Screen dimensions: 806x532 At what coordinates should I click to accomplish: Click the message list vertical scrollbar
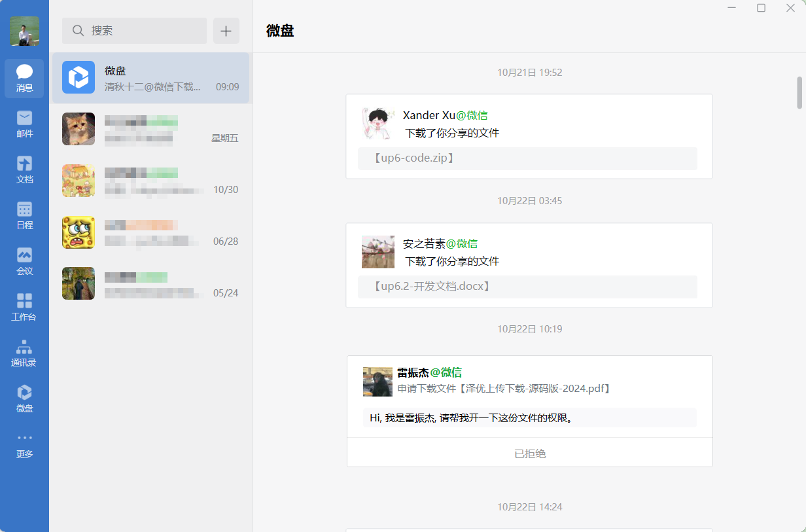799,93
